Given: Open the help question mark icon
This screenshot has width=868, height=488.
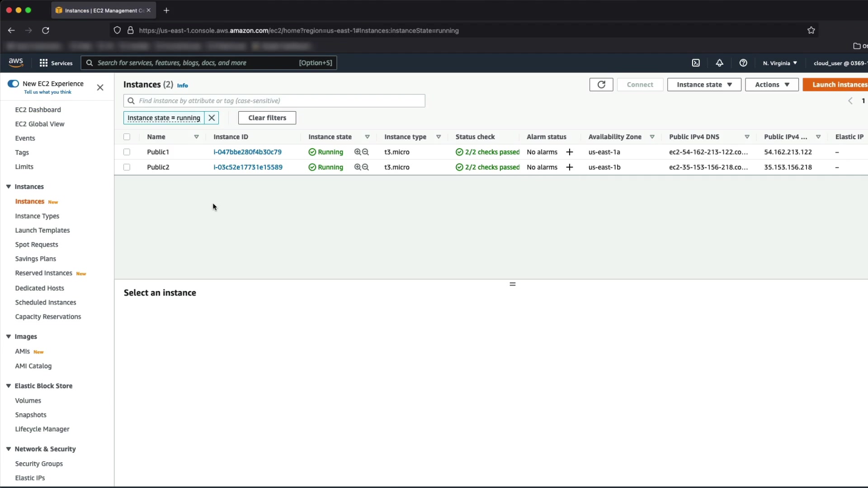Looking at the screenshot, I should coord(743,63).
